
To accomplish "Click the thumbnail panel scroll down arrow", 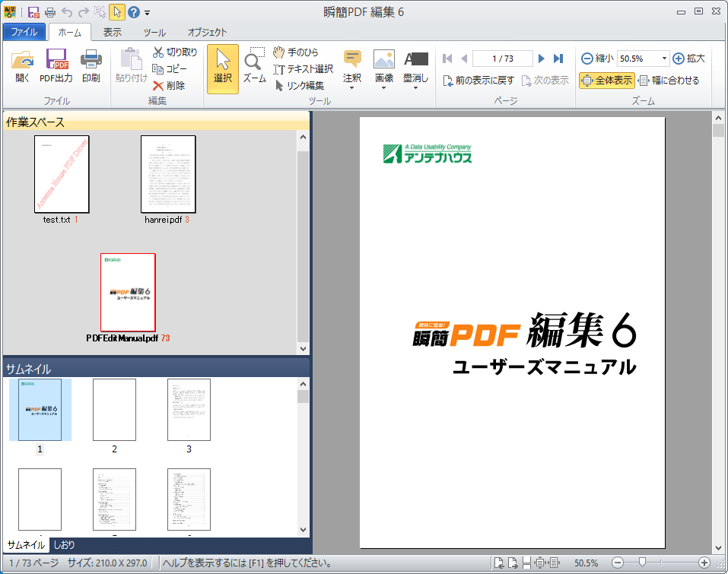I will 304,529.
